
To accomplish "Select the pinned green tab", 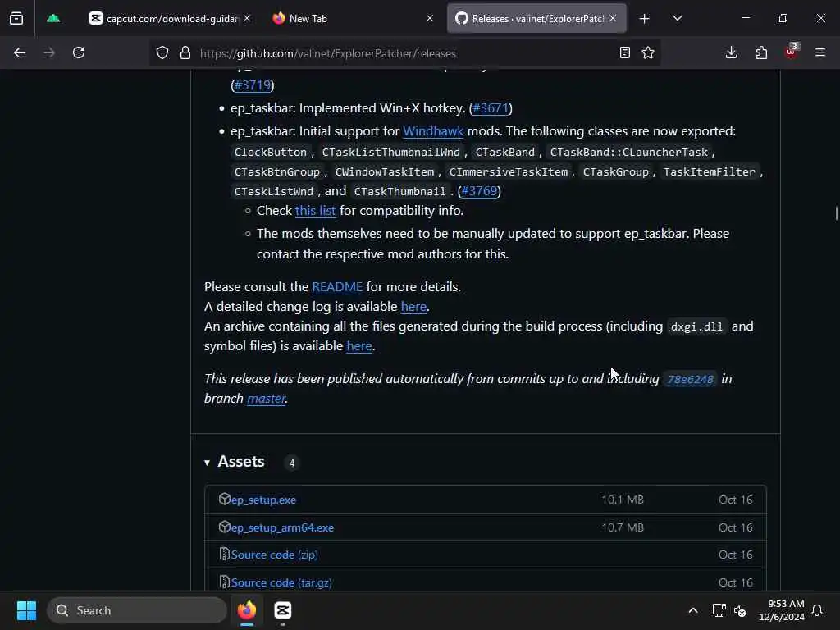I will (x=53, y=18).
